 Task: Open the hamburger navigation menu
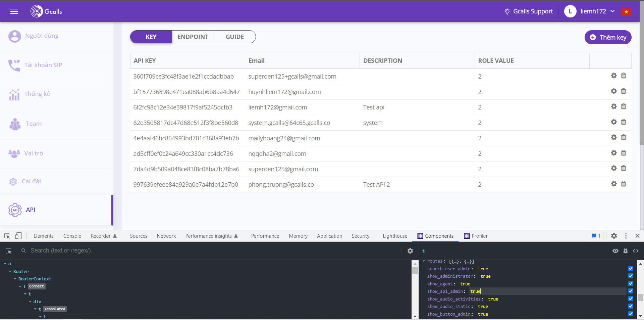point(14,11)
